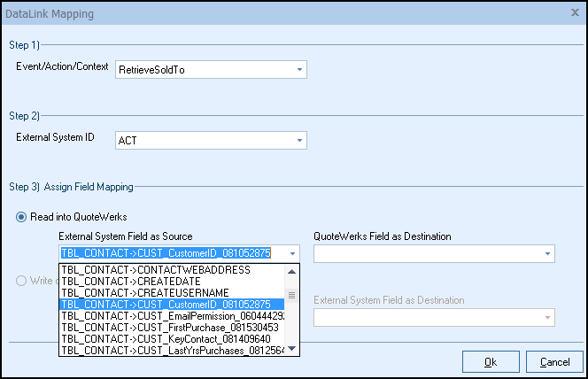588x379 pixels.
Task: Select the Read into QuoteWerks radio button
Action: [x=21, y=218]
